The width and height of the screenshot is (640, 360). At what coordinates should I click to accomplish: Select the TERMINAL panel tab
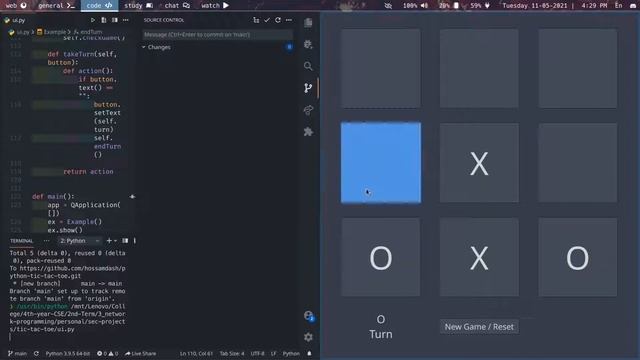(22, 241)
